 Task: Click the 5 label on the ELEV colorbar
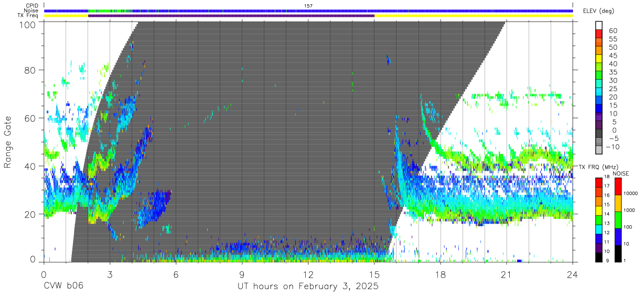[615, 122]
